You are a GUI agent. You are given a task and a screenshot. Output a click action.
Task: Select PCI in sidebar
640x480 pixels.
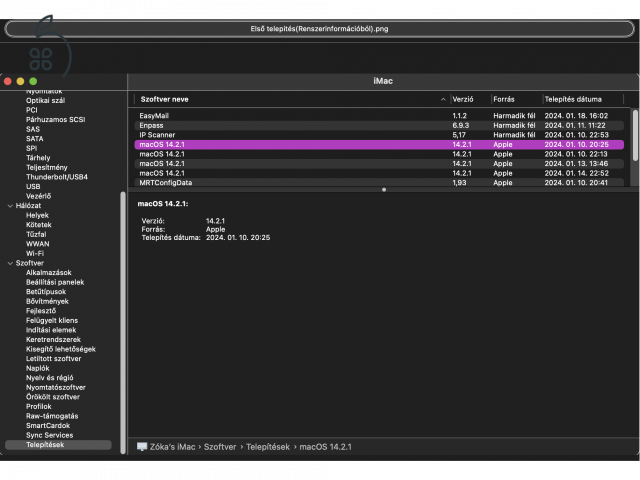pyautogui.click(x=31, y=110)
